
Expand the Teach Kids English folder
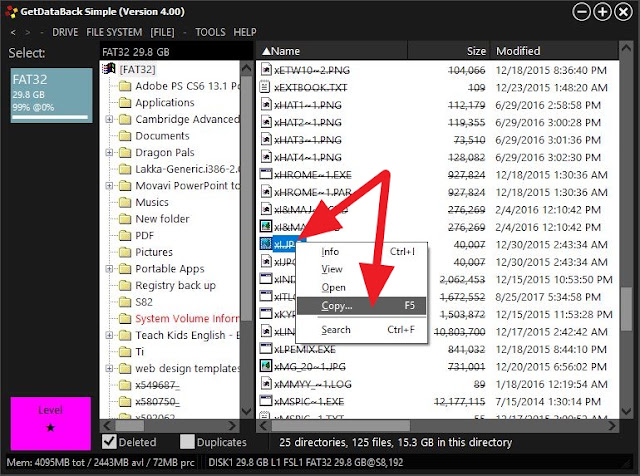tap(109, 335)
